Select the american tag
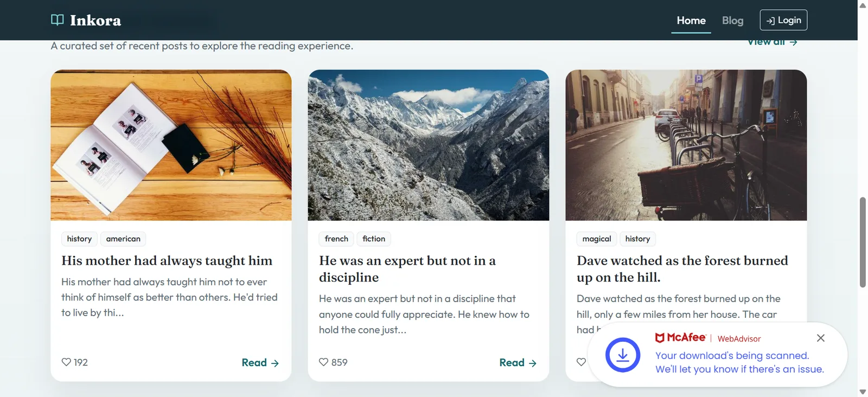 (123, 239)
